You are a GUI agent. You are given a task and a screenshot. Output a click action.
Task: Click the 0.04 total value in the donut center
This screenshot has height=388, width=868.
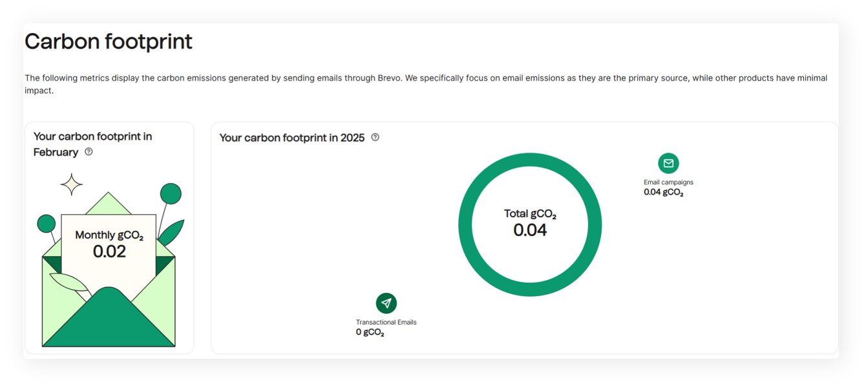click(530, 230)
